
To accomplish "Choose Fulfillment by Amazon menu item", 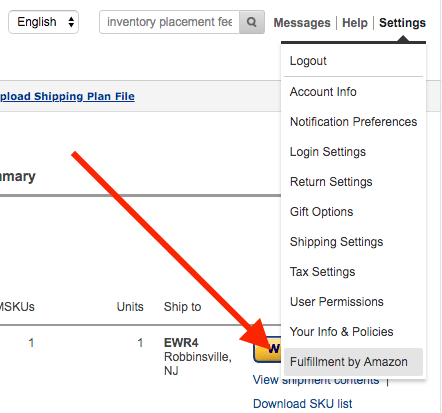I will [x=353, y=362].
